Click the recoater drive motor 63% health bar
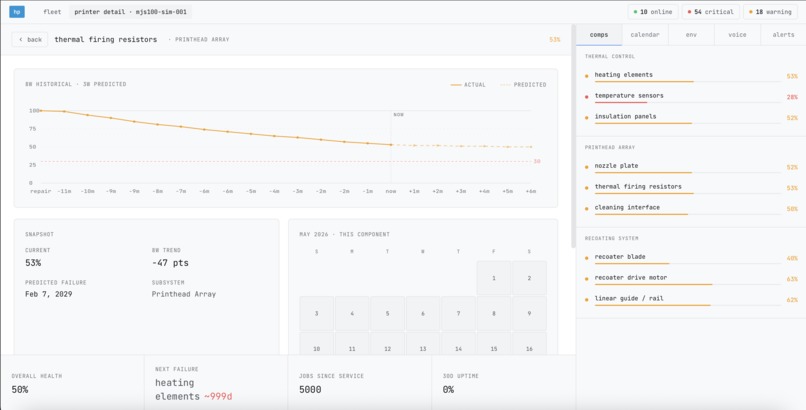 click(x=687, y=284)
